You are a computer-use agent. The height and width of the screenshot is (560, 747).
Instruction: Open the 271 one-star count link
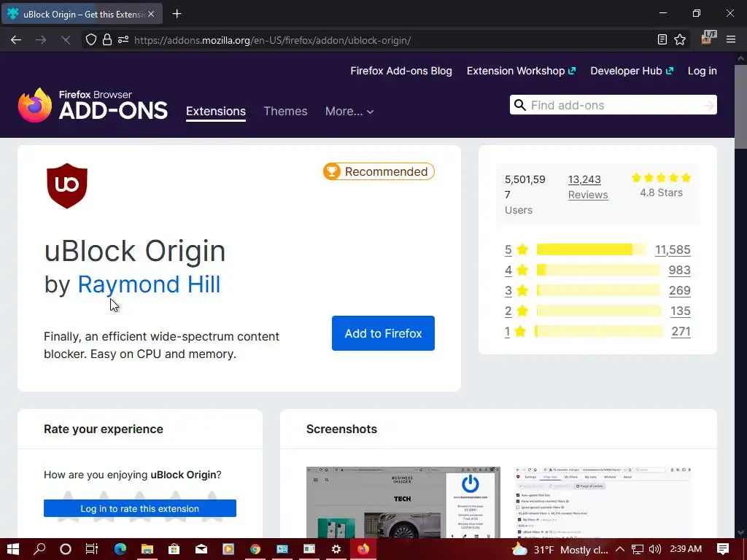pos(681,332)
